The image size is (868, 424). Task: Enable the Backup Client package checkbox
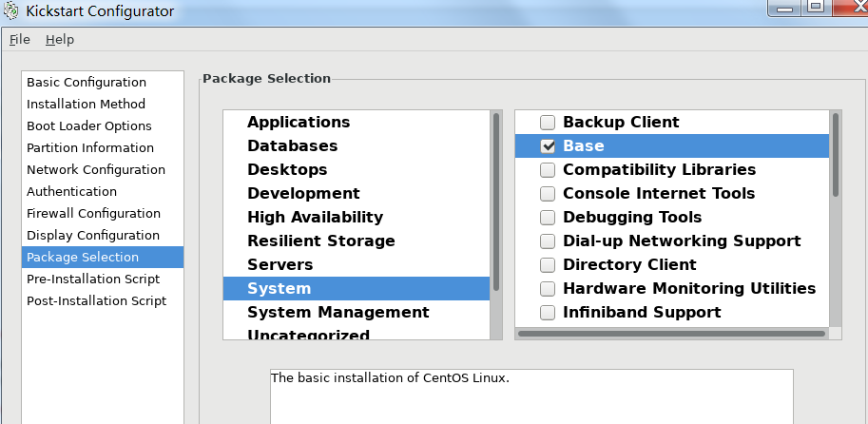point(548,122)
